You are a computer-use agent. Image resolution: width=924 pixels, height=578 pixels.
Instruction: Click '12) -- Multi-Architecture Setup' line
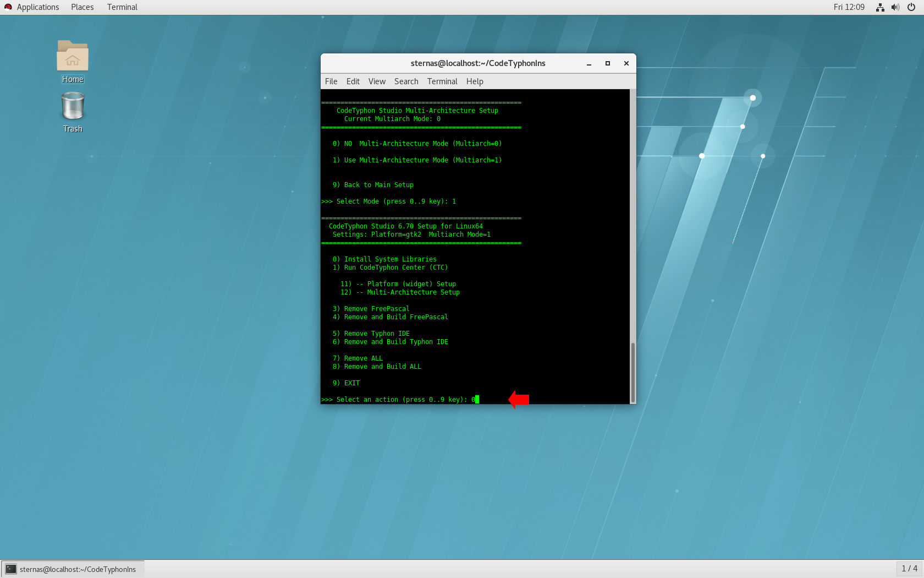pos(400,292)
